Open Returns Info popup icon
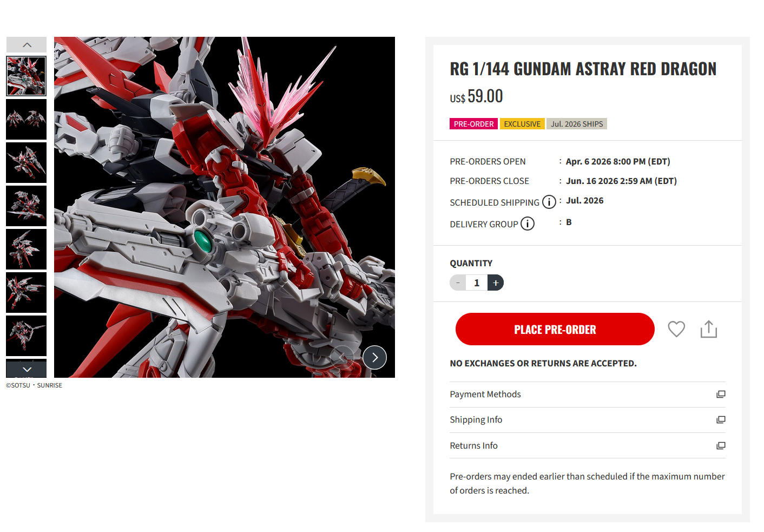 click(721, 446)
